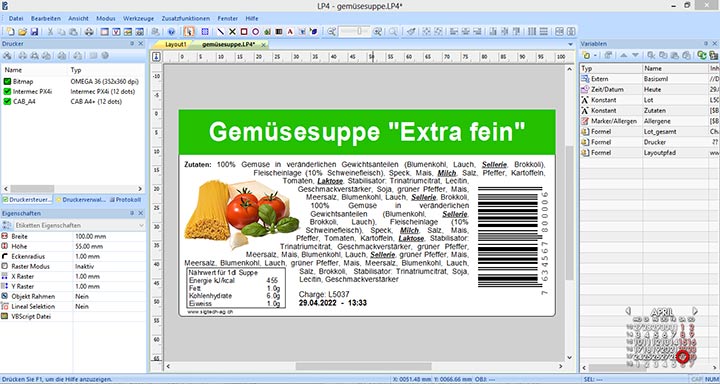Open the Zusatzfunktionen menu

pos(186,18)
